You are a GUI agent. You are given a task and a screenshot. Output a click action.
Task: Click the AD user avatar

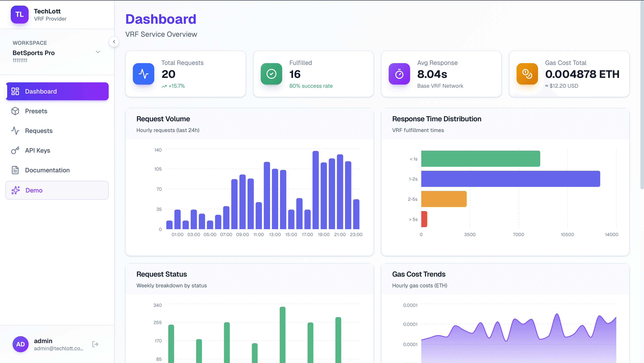point(21,344)
